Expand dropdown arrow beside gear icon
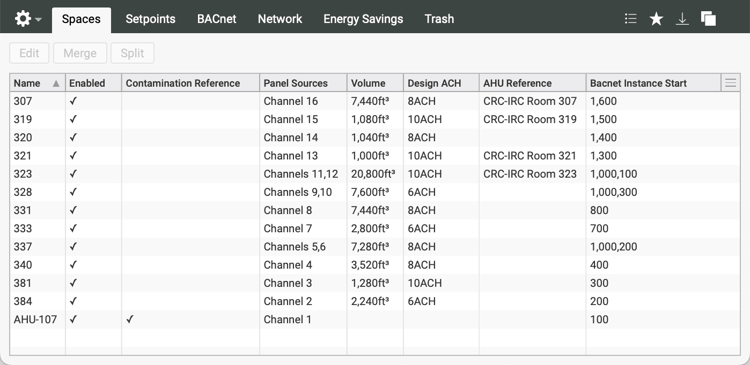Screen dimensions: 750x365 click(x=38, y=20)
